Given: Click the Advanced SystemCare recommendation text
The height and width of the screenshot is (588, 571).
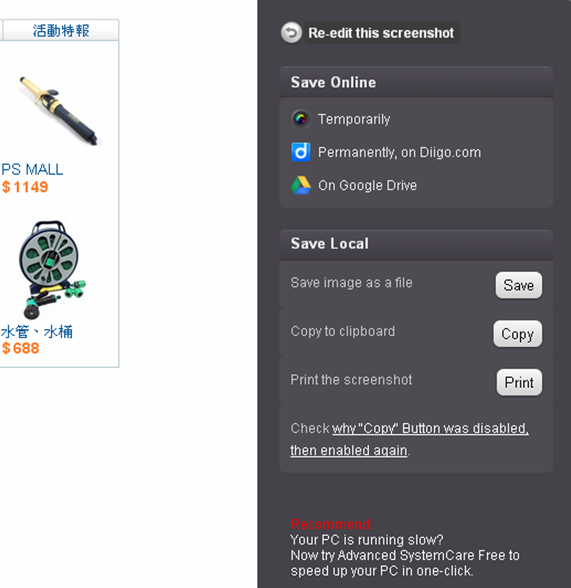Looking at the screenshot, I should [405, 555].
